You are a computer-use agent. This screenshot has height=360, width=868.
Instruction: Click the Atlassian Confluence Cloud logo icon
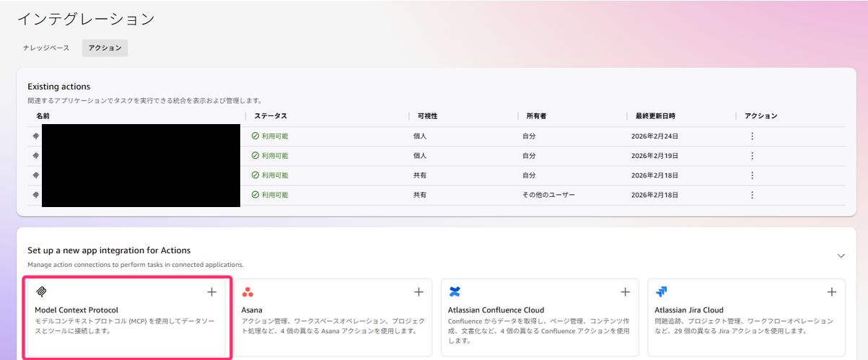click(x=455, y=292)
